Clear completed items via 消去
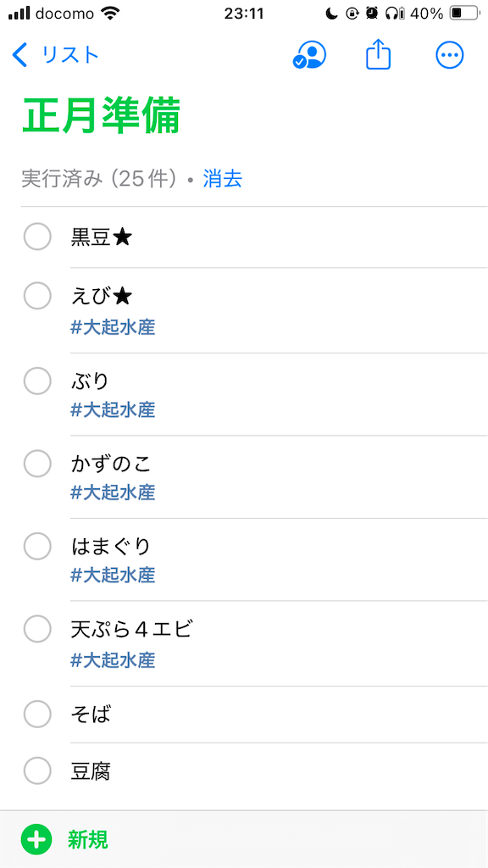 [x=223, y=179]
